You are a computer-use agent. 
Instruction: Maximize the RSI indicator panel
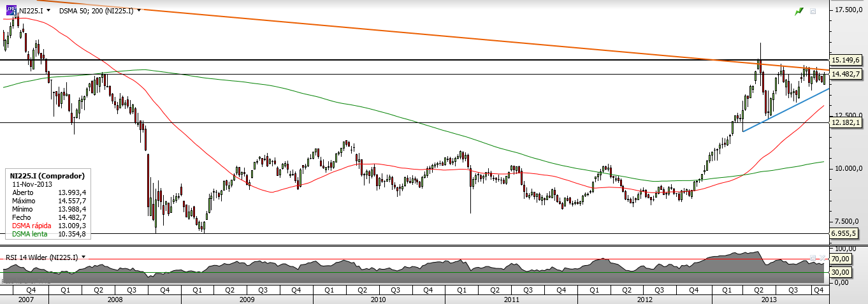pos(813,257)
